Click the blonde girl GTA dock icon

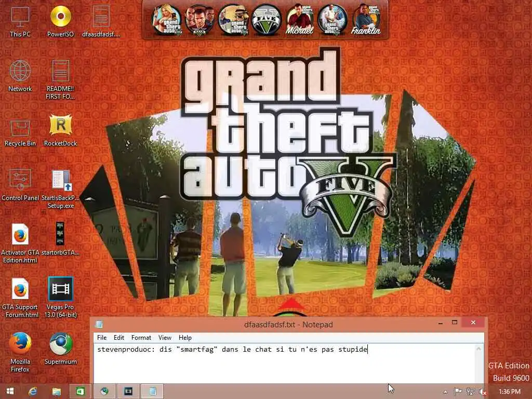(167, 20)
